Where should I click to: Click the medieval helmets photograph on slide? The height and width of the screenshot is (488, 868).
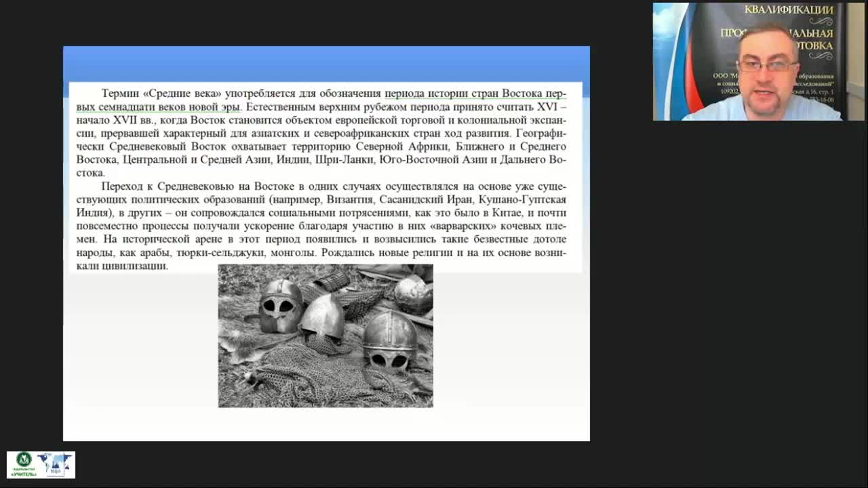(325, 336)
